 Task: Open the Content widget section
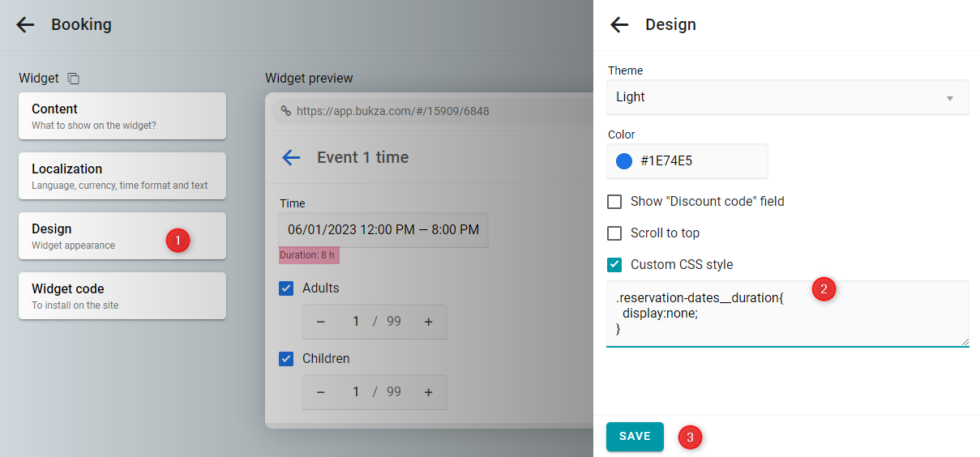pos(122,116)
